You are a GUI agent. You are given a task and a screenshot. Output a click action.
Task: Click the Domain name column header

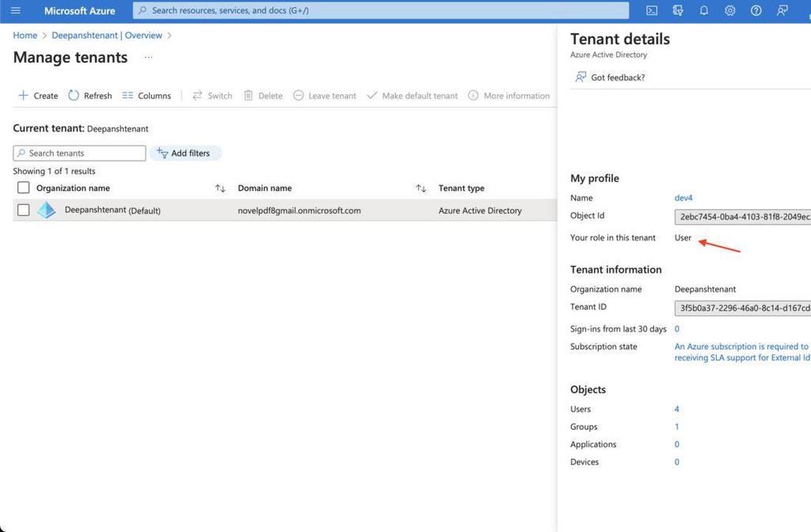[x=265, y=188]
